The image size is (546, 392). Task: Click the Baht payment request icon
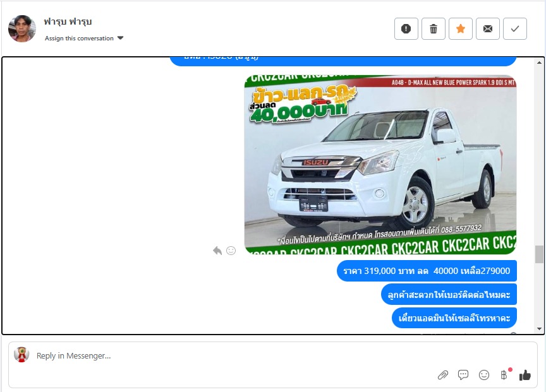pos(504,375)
